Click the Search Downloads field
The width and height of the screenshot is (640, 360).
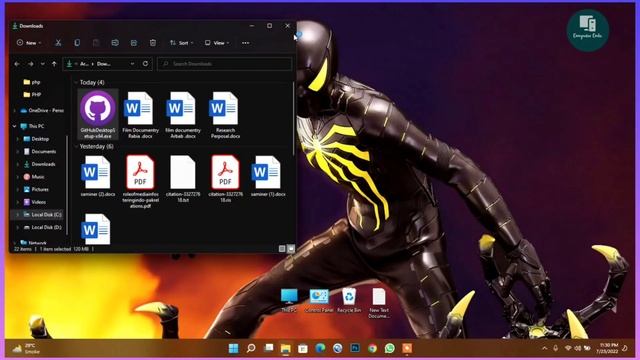pyautogui.click(x=224, y=64)
